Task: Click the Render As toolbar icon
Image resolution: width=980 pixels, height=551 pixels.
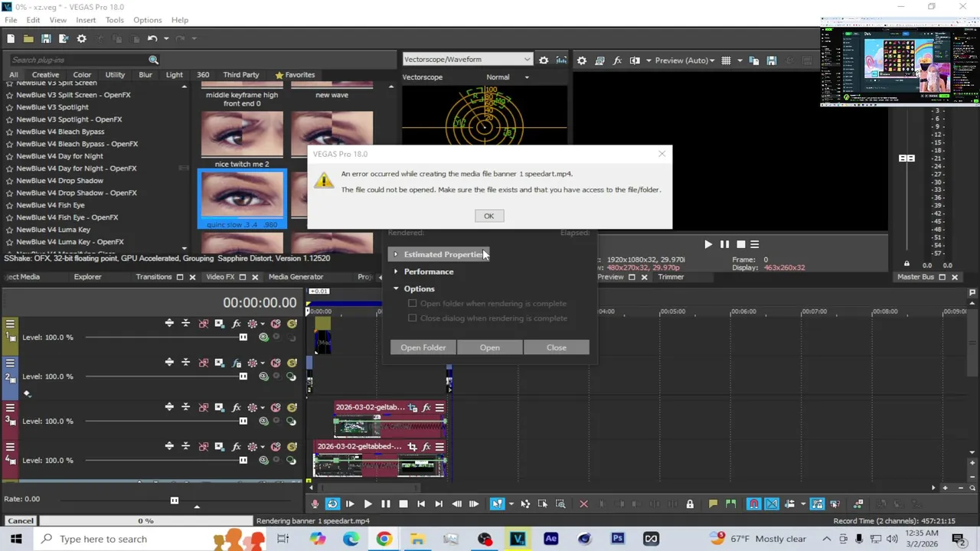Action: (x=64, y=38)
